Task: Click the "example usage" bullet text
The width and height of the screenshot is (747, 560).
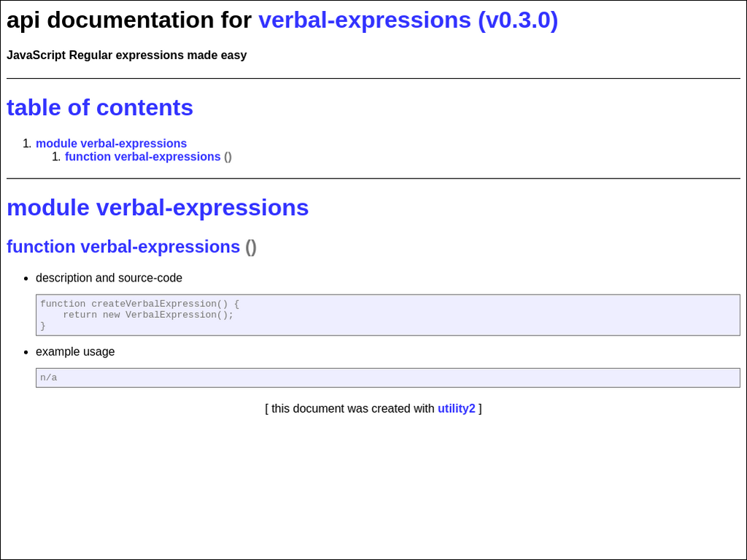Action: click(75, 351)
